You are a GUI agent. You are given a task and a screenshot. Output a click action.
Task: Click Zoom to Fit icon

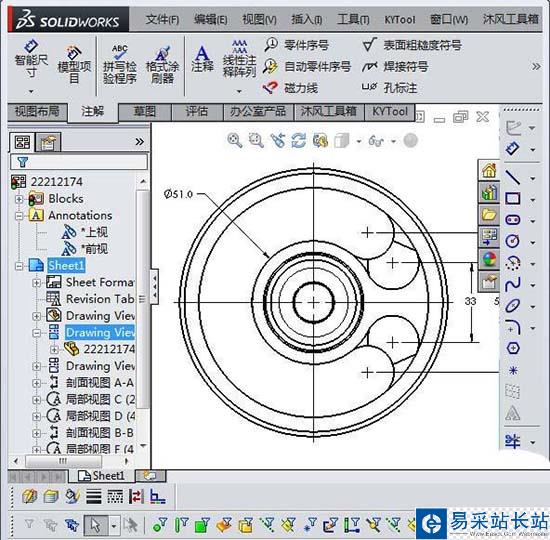point(235,141)
